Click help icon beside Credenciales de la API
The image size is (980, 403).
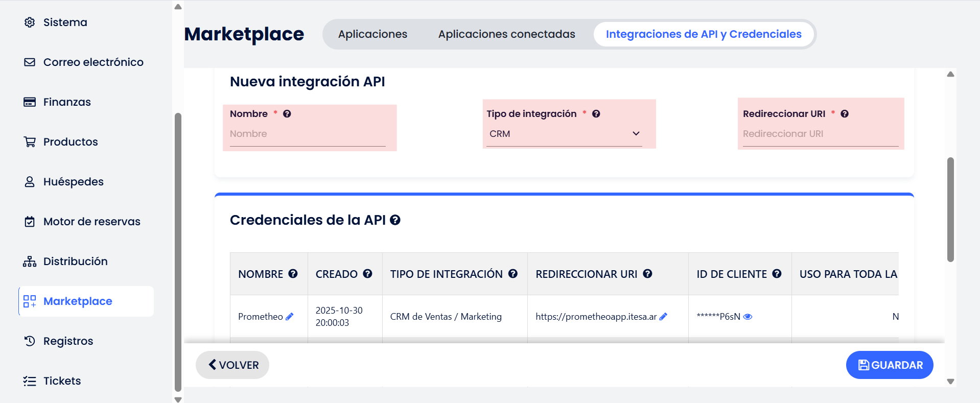click(x=395, y=220)
